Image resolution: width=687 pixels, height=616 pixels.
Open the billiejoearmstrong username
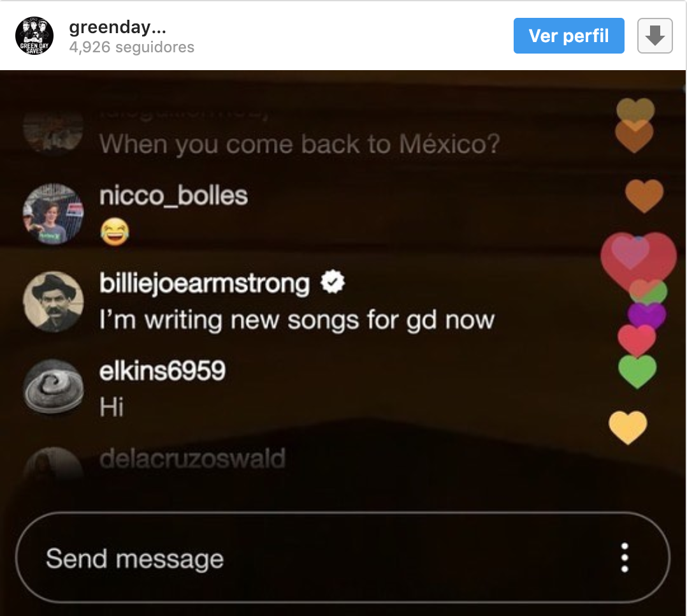point(205,283)
